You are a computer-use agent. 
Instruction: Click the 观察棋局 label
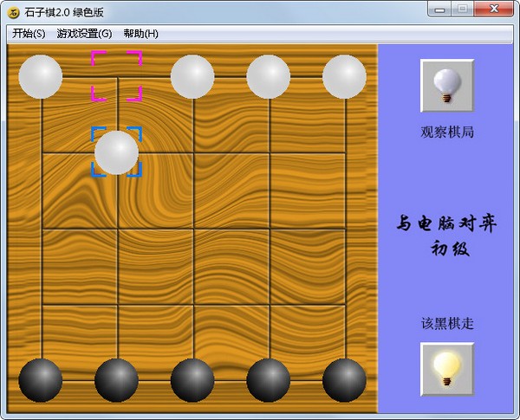tap(447, 132)
